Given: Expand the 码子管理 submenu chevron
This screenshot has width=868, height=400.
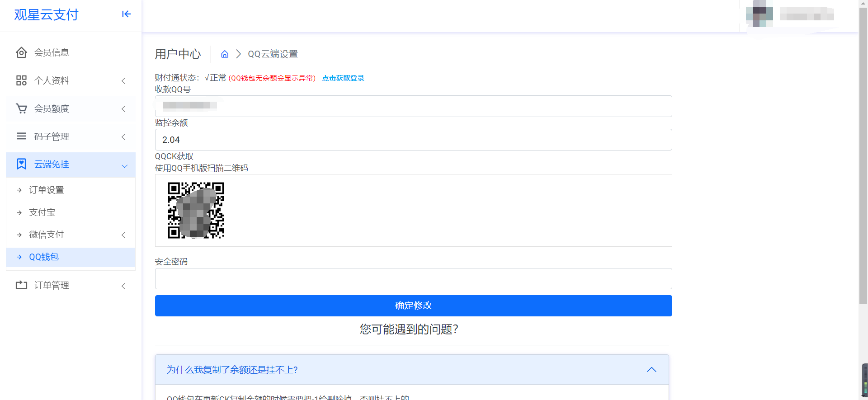Looking at the screenshot, I should click(x=123, y=137).
